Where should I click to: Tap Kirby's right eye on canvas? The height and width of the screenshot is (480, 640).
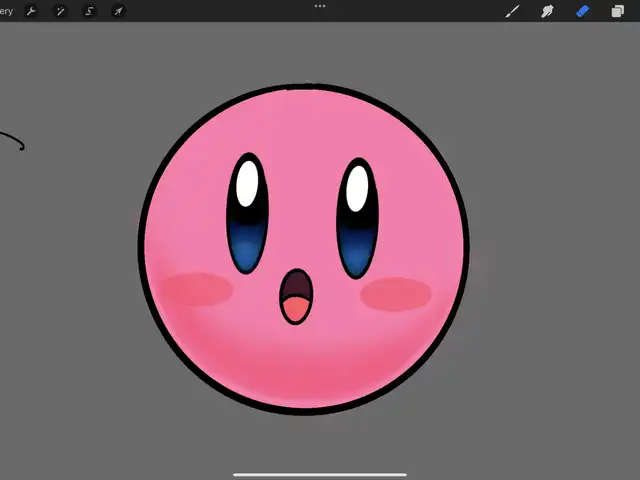coord(357,218)
